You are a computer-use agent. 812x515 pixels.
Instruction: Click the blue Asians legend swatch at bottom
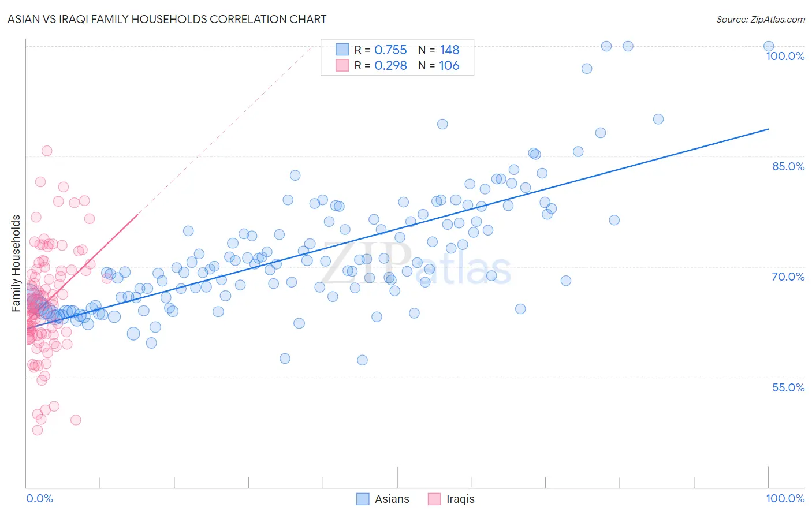coord(363,499)
